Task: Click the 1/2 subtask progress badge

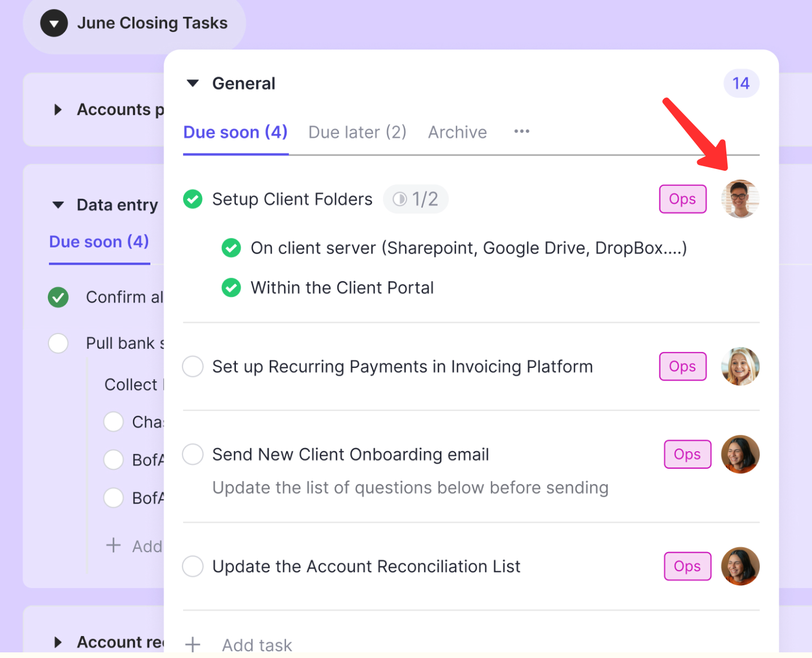Action: coord(416,199)
